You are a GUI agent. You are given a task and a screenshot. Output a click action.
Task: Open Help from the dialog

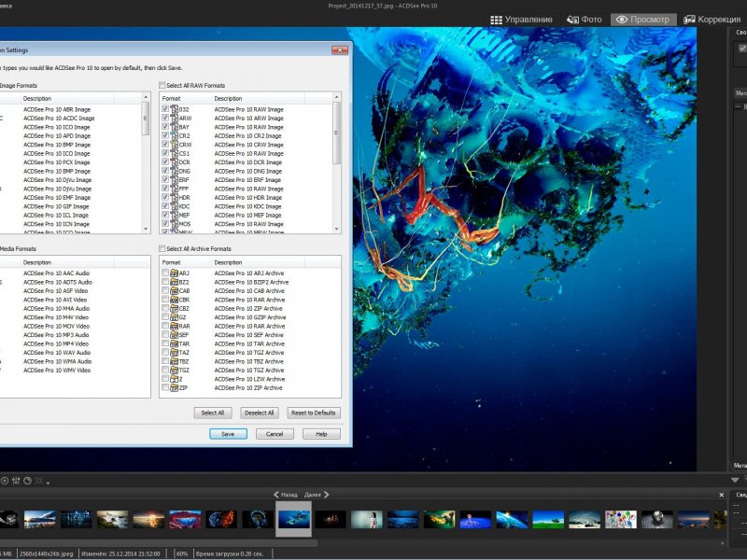[x=321, y=434]
